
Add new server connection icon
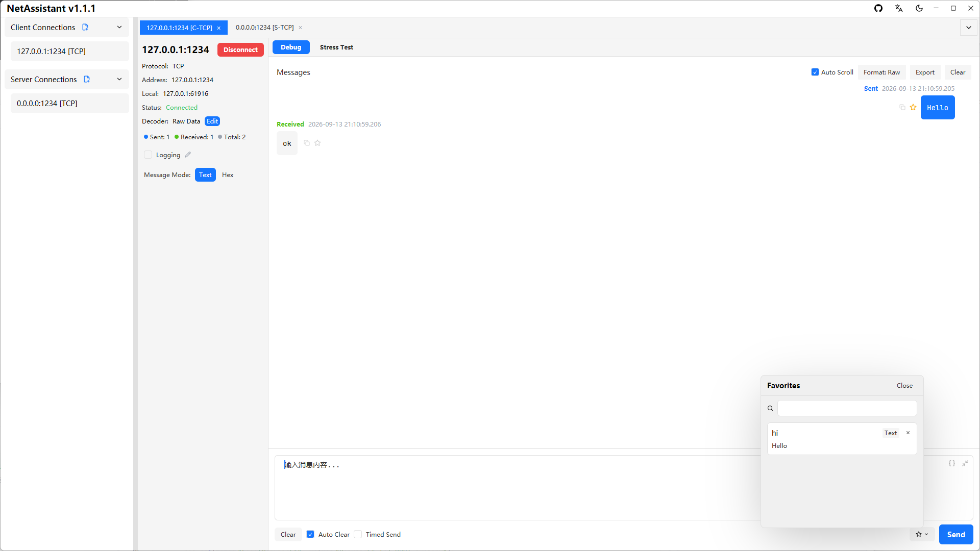(x=87, y=79)
